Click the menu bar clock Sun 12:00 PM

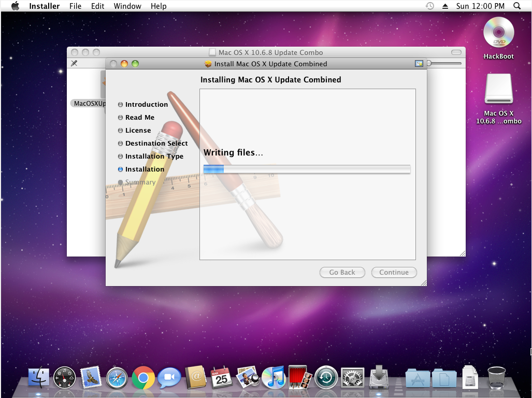click(480, 6)
